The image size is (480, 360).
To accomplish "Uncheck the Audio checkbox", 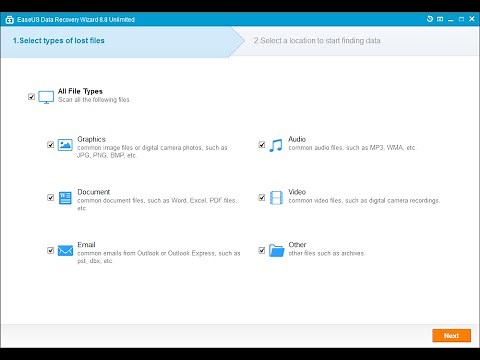I will 262,145.
